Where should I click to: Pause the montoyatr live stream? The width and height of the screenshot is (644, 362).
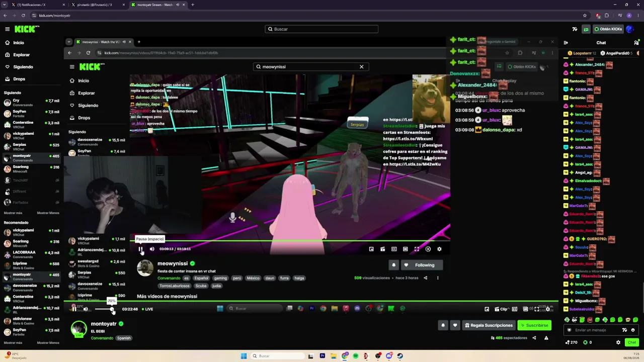(74, 309)
